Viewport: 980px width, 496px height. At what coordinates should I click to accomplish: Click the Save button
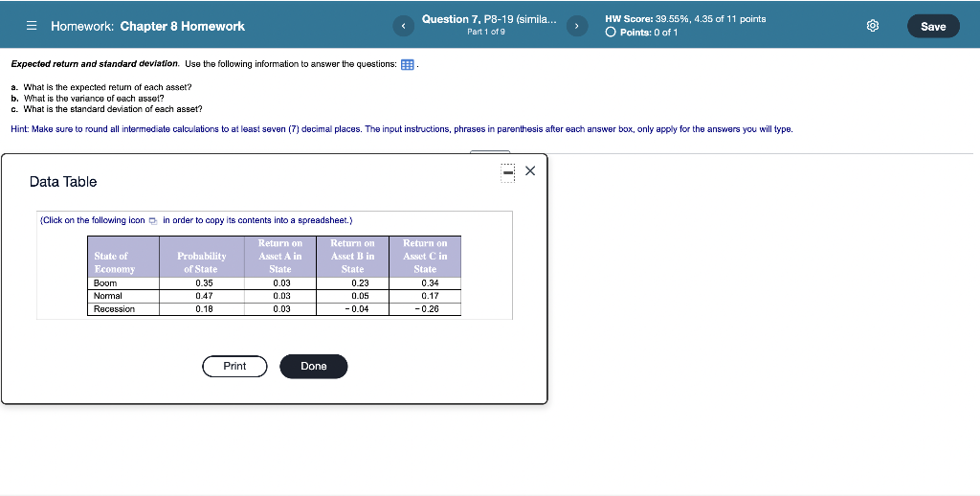point(933,26)
